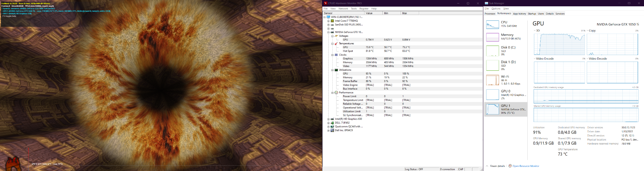
Task: Open the File menu in HWMonitor
Action: (x=325, y=8)
